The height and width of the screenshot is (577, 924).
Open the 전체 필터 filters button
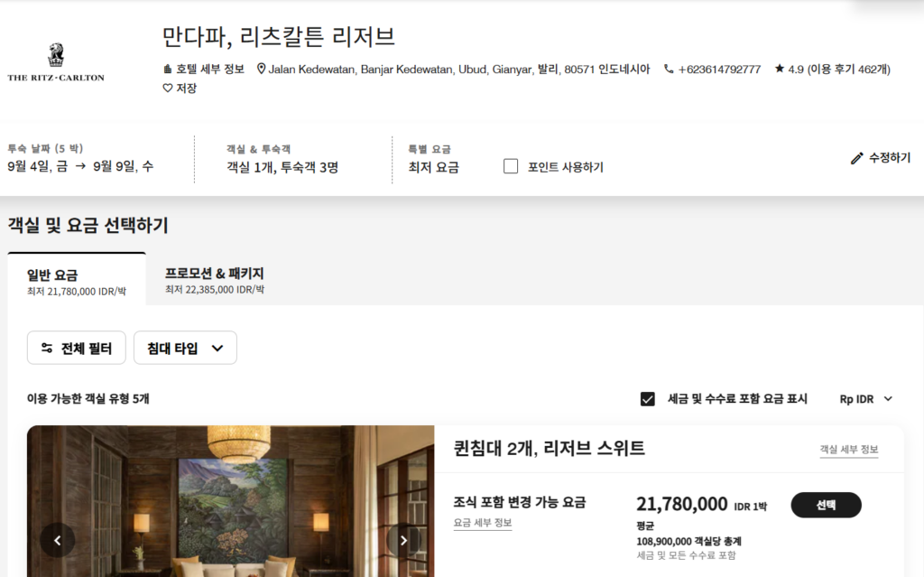tap(76, 348)
